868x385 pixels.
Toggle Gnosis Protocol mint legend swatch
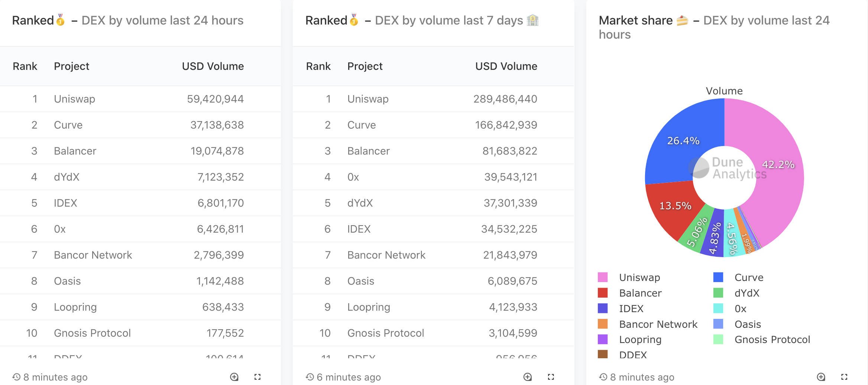pyautogui.click(x=718, y=339)
